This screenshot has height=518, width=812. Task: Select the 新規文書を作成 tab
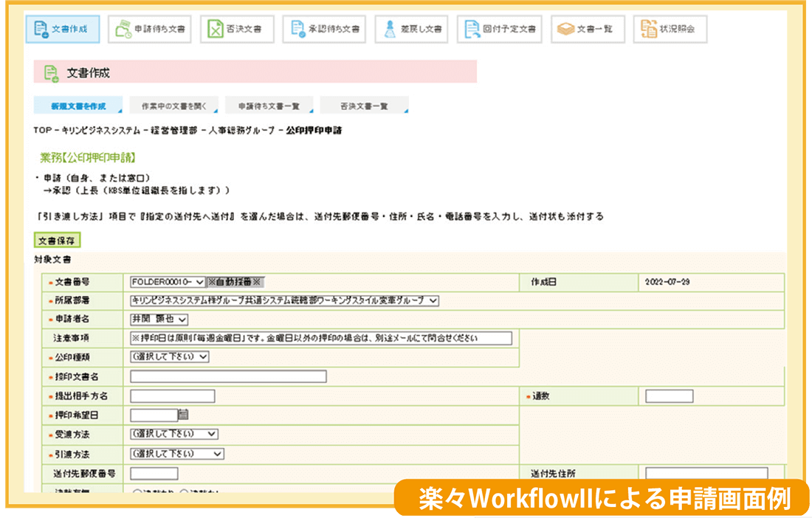pos(78,106)
